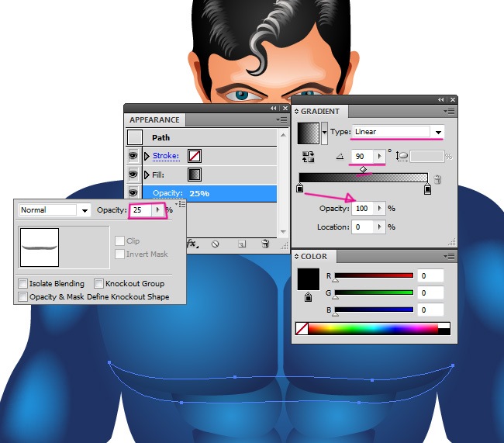Click the G value input field
The image size is (504, 443).
click(x=430, y=292)
